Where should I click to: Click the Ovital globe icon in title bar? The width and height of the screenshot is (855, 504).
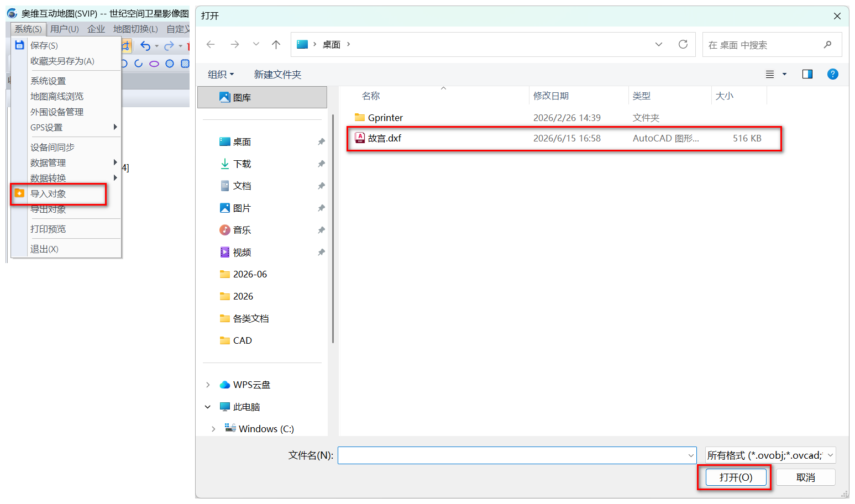[12, 13]
